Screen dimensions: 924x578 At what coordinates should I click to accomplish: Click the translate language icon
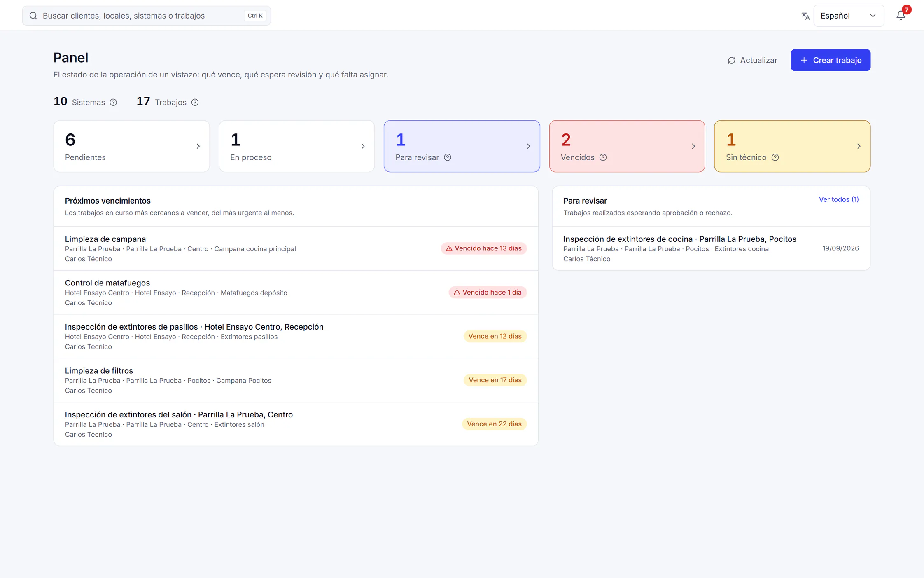805,16
